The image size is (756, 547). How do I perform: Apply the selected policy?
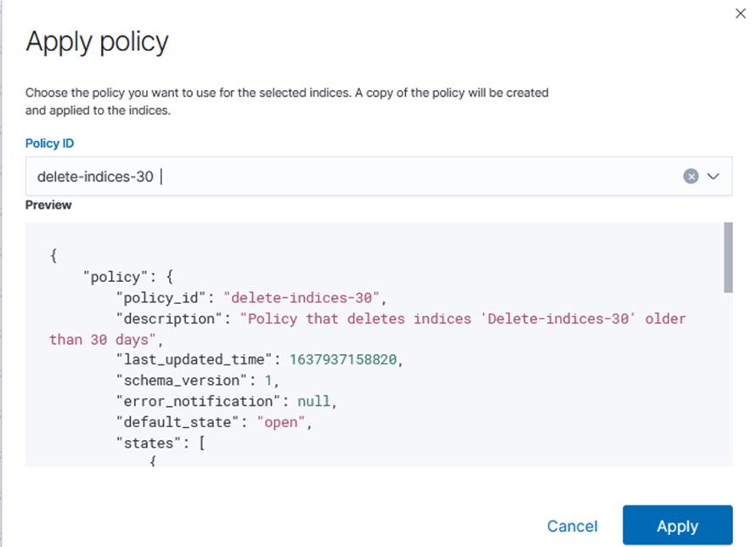point(677,526)
